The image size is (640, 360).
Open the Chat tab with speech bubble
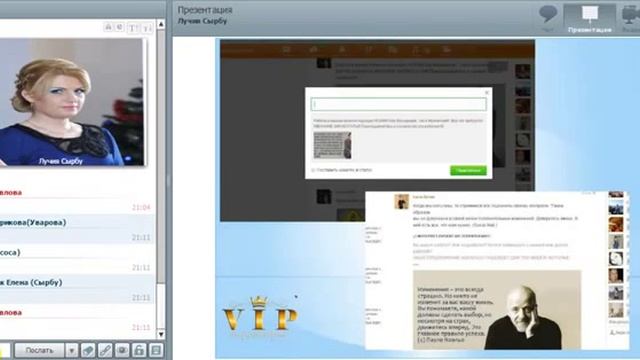[548, 18]
